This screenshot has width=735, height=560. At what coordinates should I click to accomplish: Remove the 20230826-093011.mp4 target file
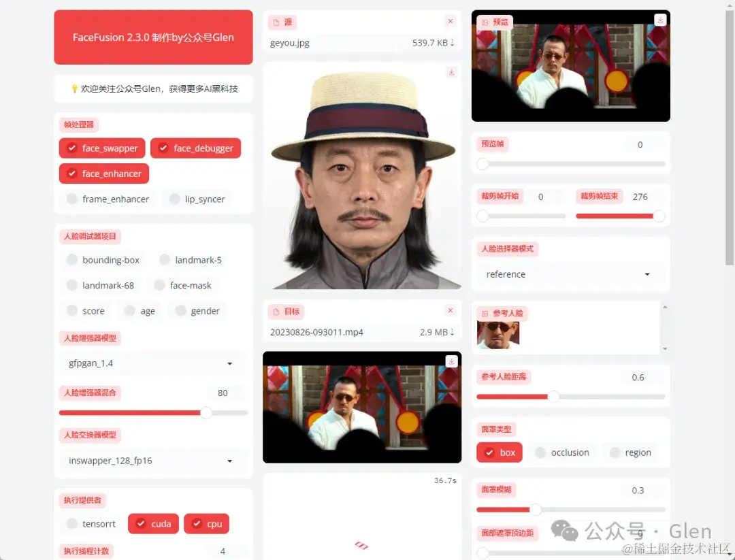click(450, 311)
